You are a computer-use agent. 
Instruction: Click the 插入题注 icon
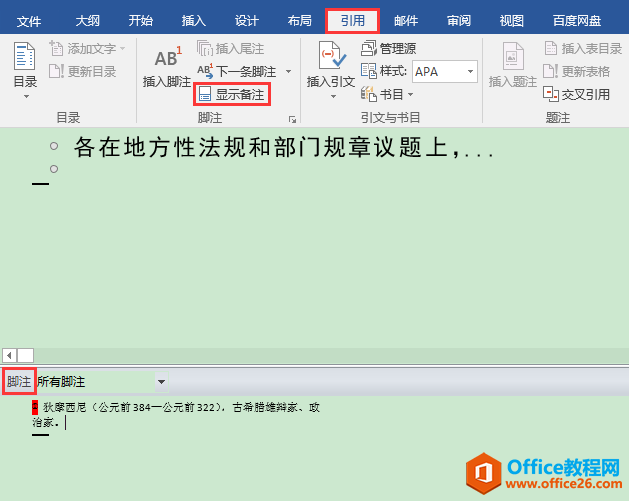pos(513,56)
